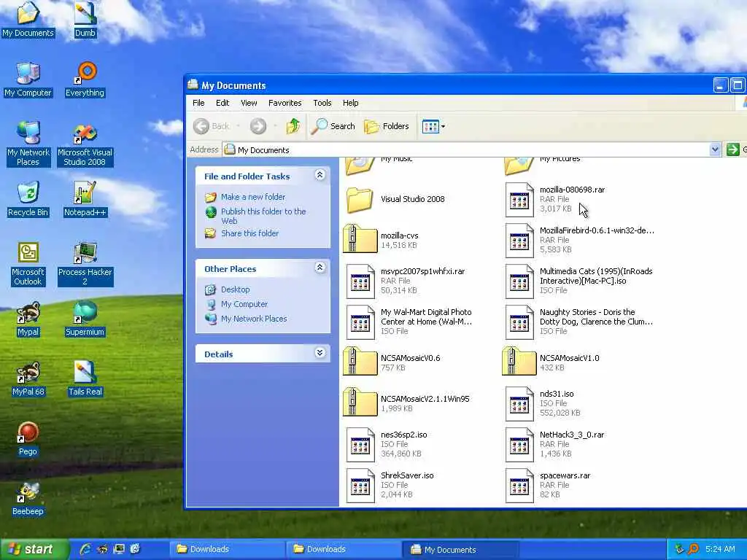This screenshot has width=747, height=560.
Task: Open My Network Places desktop icon
Action: point(28,145)
